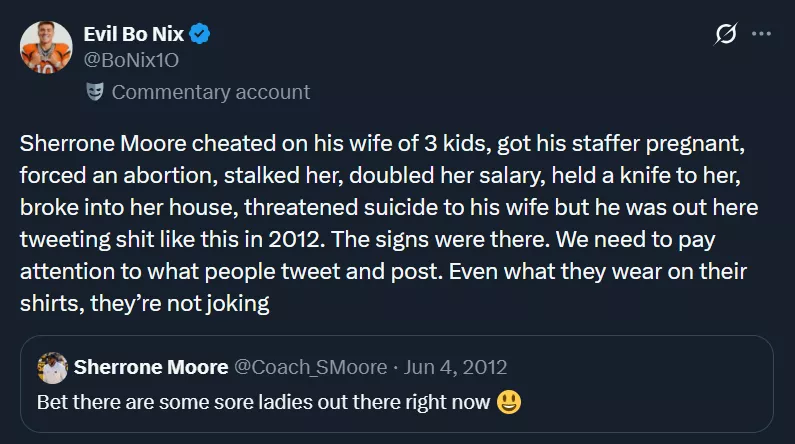The image size is (795, 444).
Task: Open the @Coach_SMoore handle
Action: (310, 368)
